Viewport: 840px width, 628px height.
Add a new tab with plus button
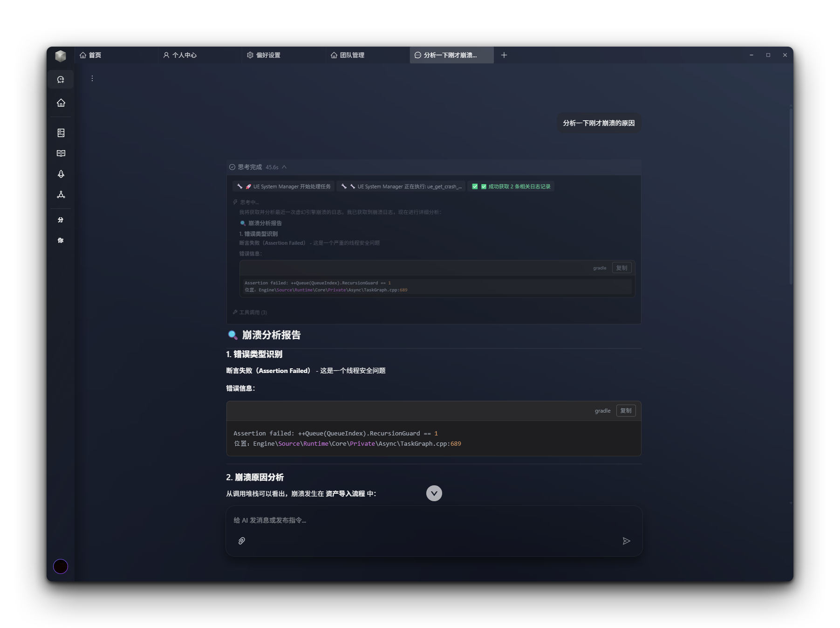pyautogui.click(x=504, y=55)
